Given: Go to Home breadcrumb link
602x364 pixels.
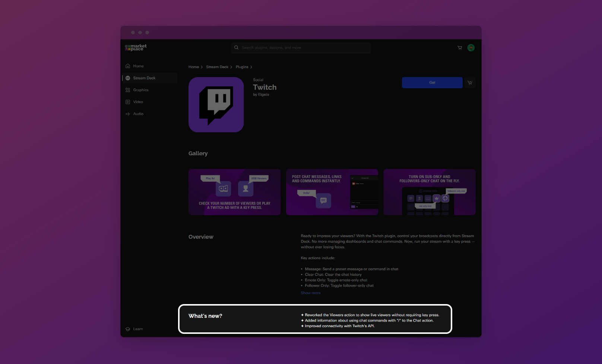Looking at the screenshot, I should [193, 67].
